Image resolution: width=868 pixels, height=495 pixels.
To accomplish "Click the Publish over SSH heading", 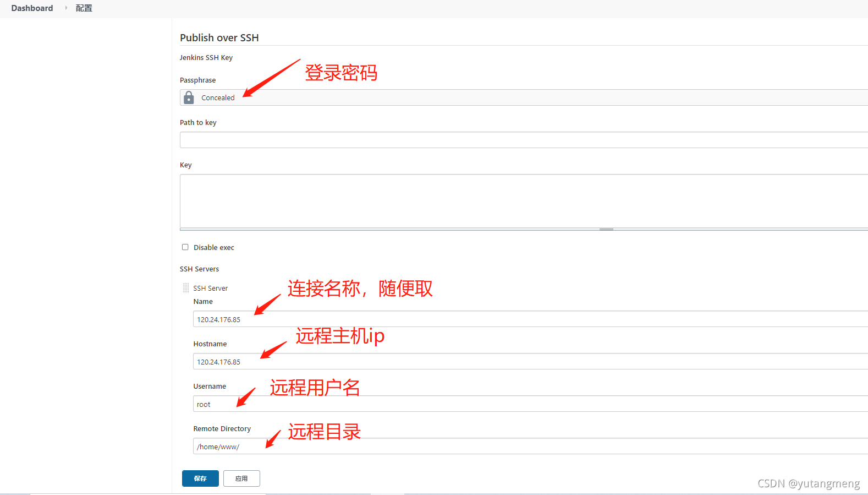I will [219, 37].
